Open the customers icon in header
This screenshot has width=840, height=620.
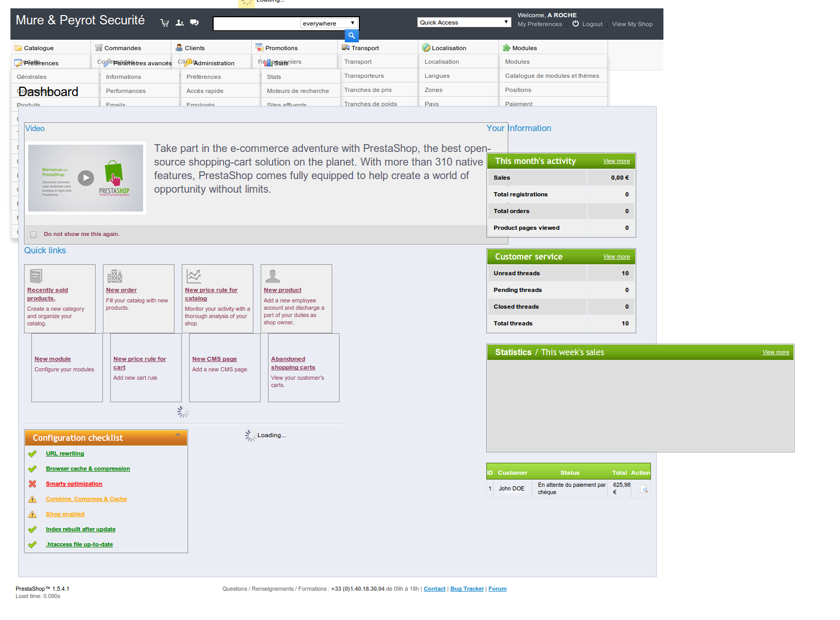(180, 22)
